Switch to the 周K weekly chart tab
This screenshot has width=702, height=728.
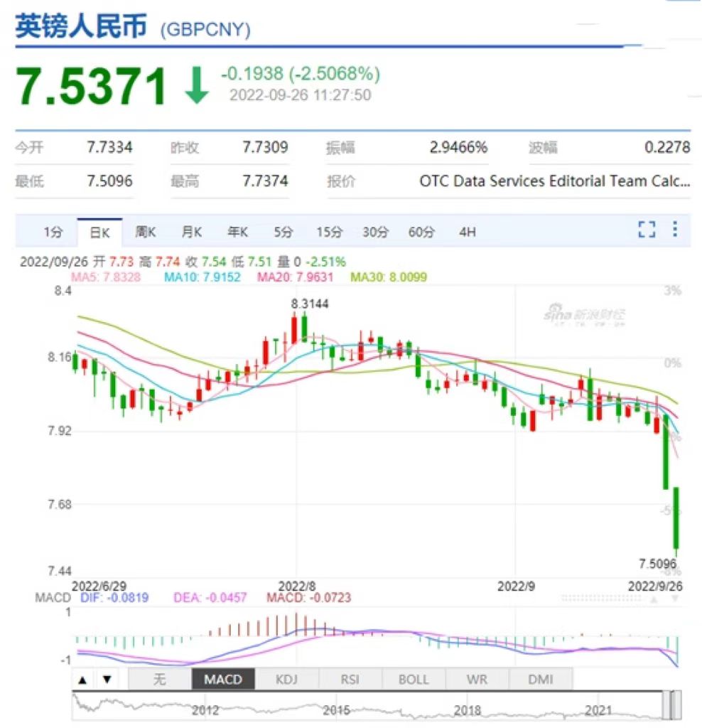[146, 232]
